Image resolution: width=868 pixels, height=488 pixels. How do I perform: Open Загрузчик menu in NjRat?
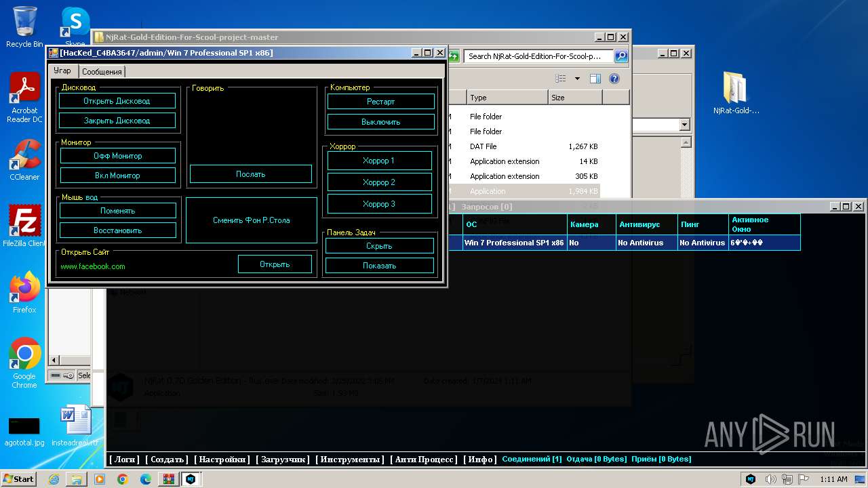pyautogui.click(x=283, y=459)
